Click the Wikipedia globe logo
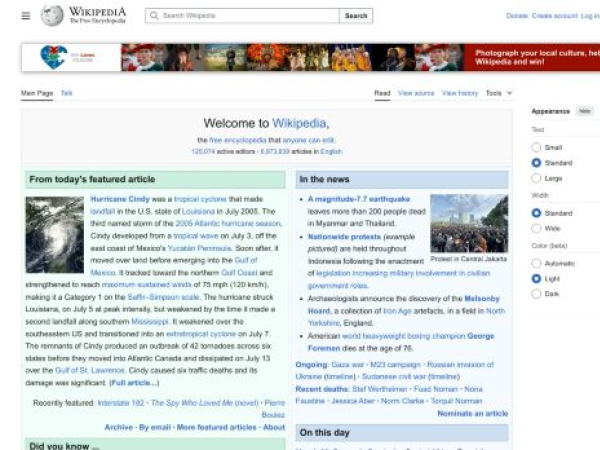 52,16
